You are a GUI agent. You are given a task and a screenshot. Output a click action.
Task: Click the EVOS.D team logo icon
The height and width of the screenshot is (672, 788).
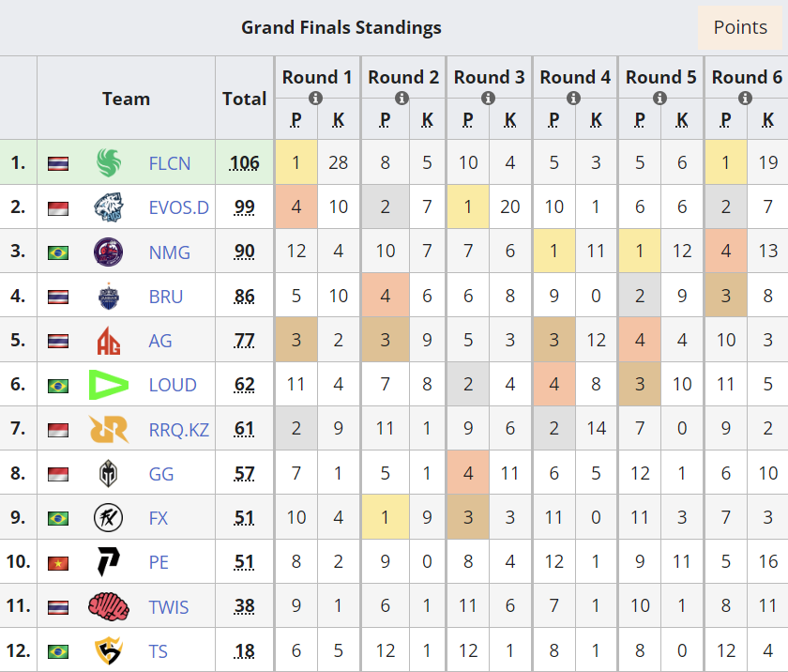pyautogui.click(x=109, y=207)
